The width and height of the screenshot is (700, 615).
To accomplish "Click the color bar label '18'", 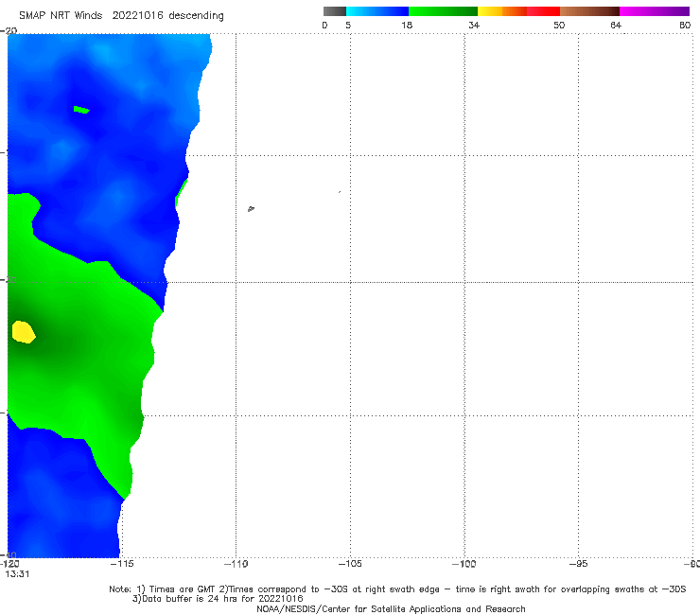I will [x=407, y=25].
